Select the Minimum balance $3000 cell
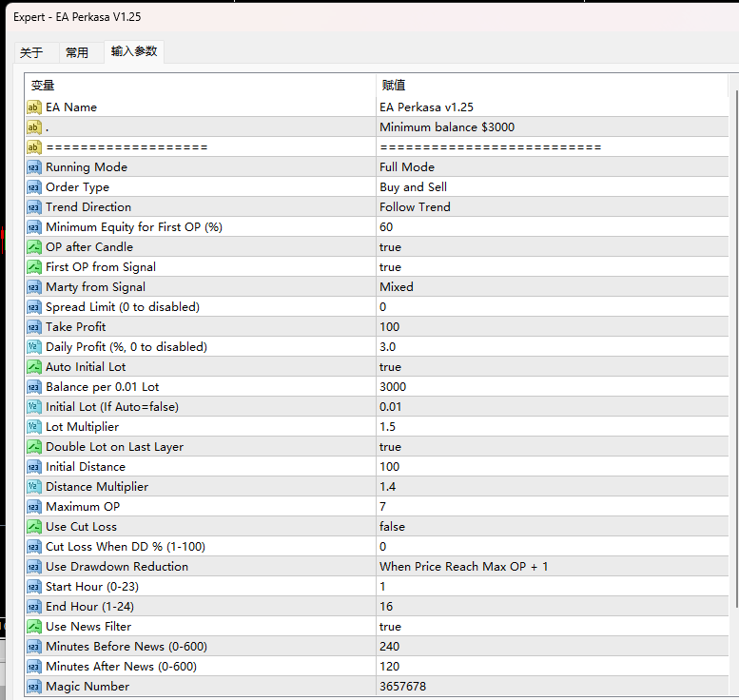This screenshot has height=700, width=739. [x=552, y=127]
